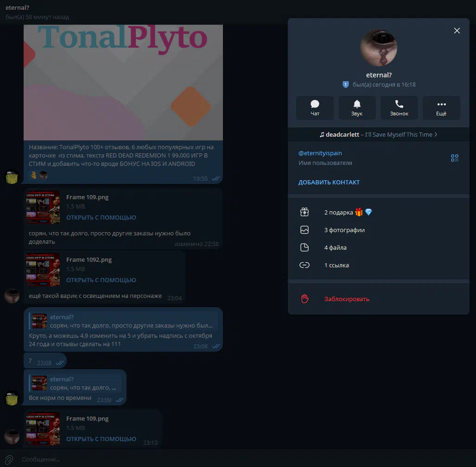Open the TonalPlyto image in chat
Viewport: 476px width, 467px height.
123,82
